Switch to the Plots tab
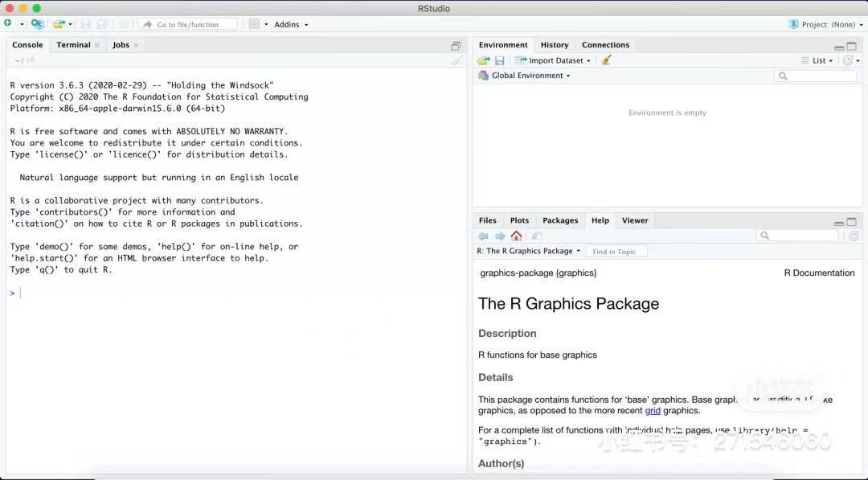This screenshot has width=868, height=480. point(519,220)
